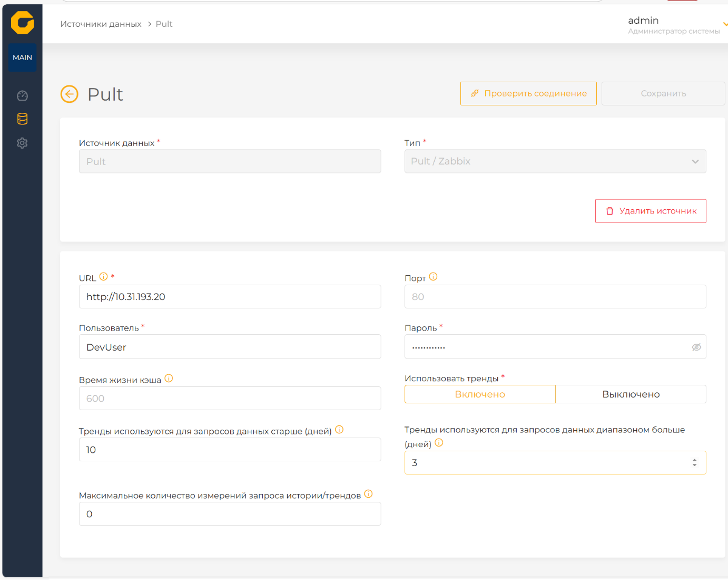The width and height of the screenshot is (728, 582).
Task: Show info for trends older than days field
Action: pyautogui.click(x=339, y=430)
